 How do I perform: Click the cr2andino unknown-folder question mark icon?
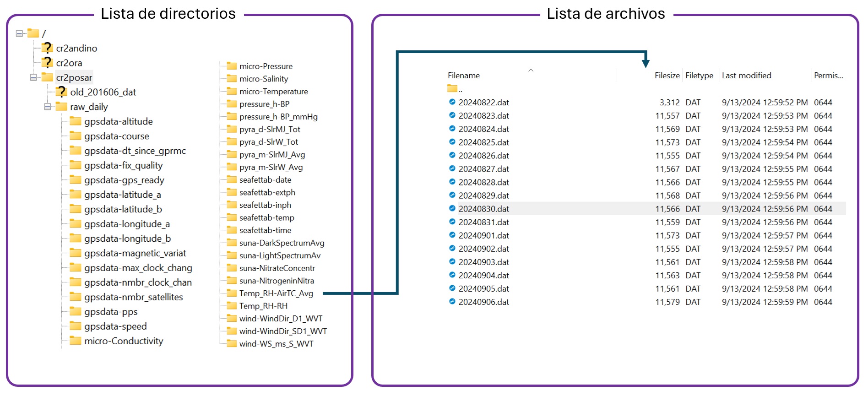(47, 48)
